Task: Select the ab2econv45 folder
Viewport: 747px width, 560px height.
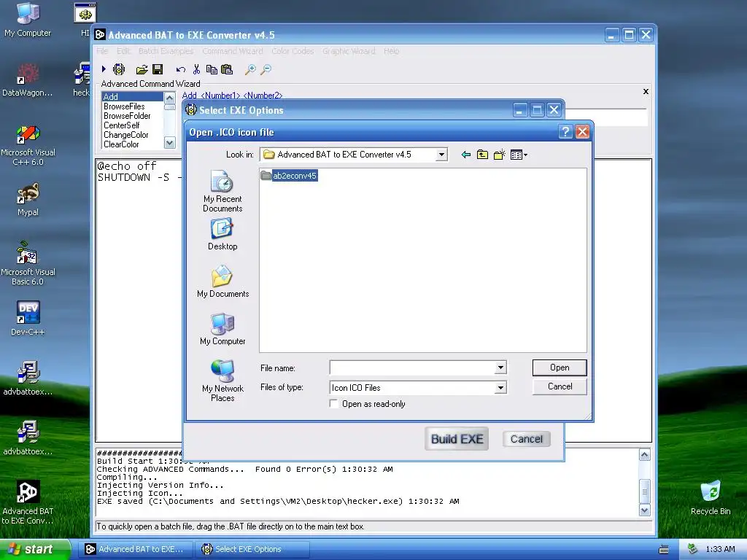Action: click(289, 176)
